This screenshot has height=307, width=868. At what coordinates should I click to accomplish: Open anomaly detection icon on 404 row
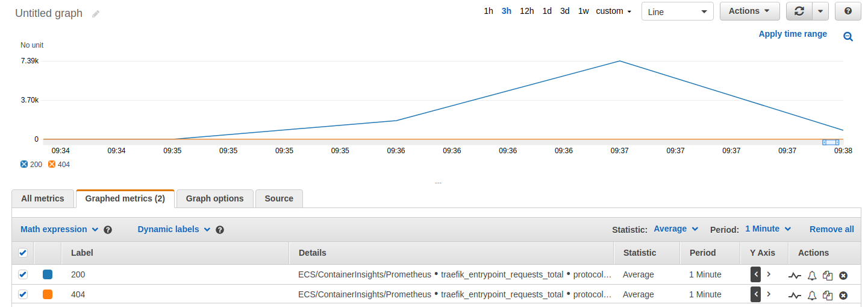point(795,295)
